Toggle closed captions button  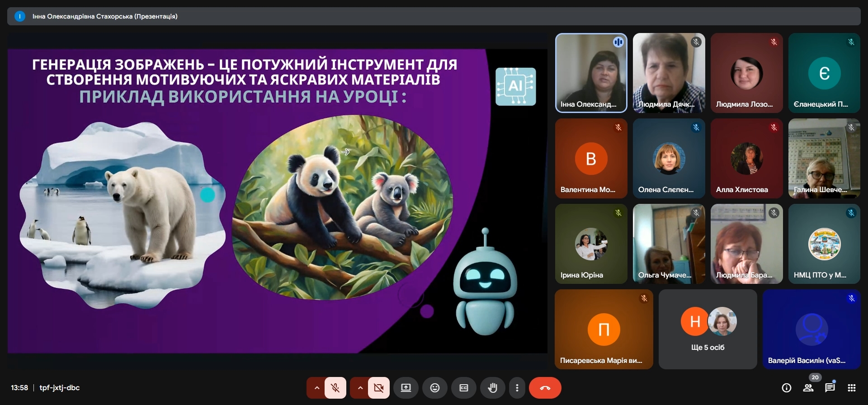point(464,388)
